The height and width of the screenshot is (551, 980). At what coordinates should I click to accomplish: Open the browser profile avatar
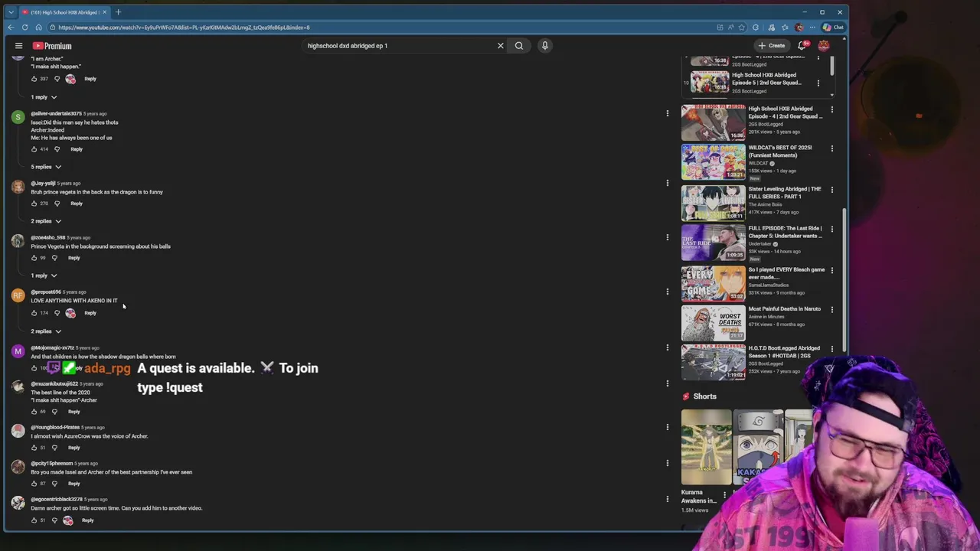coord(799,28)
